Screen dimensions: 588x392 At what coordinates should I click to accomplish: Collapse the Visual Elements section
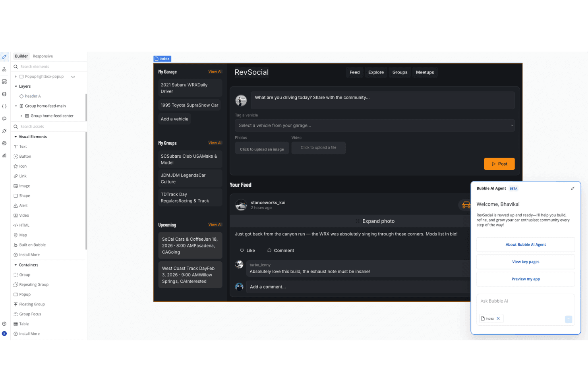coord(16,137)
